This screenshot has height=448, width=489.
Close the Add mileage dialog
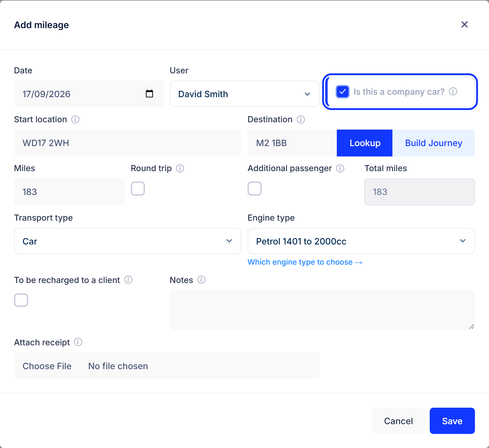click(465, 24)
